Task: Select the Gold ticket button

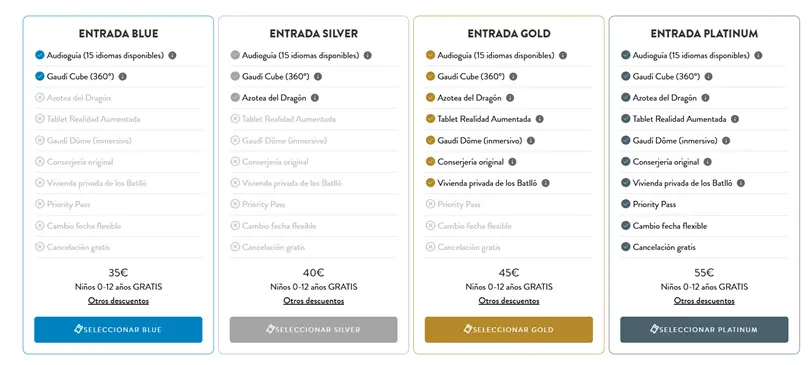Action: tap(509, 330)
